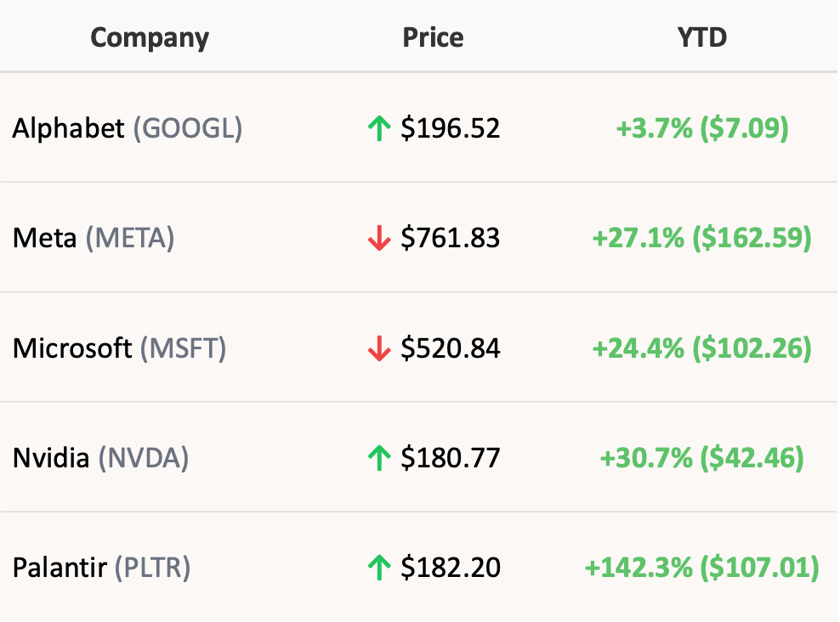Viewport: 840px width, 622px height.
Task: Open the Alphabet company name
Action: coord(69,128)
